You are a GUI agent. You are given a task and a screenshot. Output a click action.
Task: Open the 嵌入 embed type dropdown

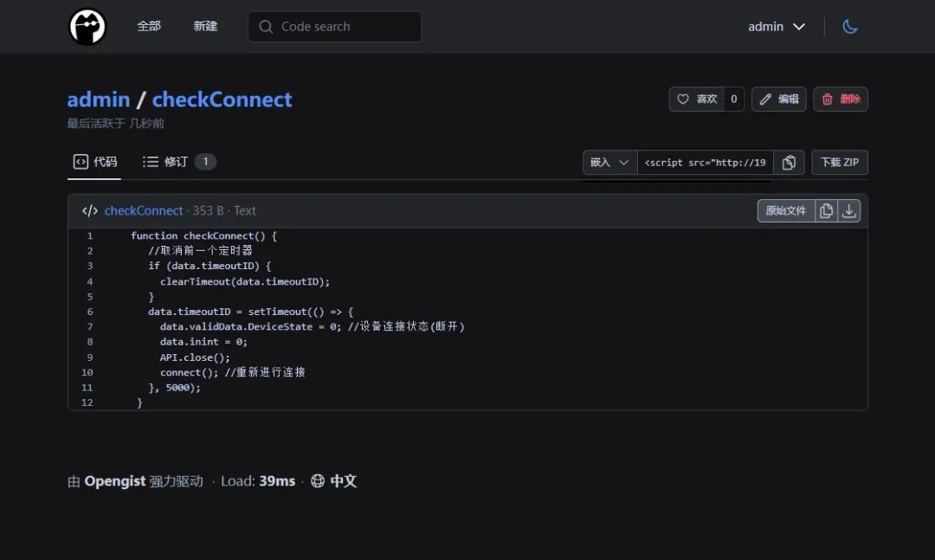coord(609,163)
